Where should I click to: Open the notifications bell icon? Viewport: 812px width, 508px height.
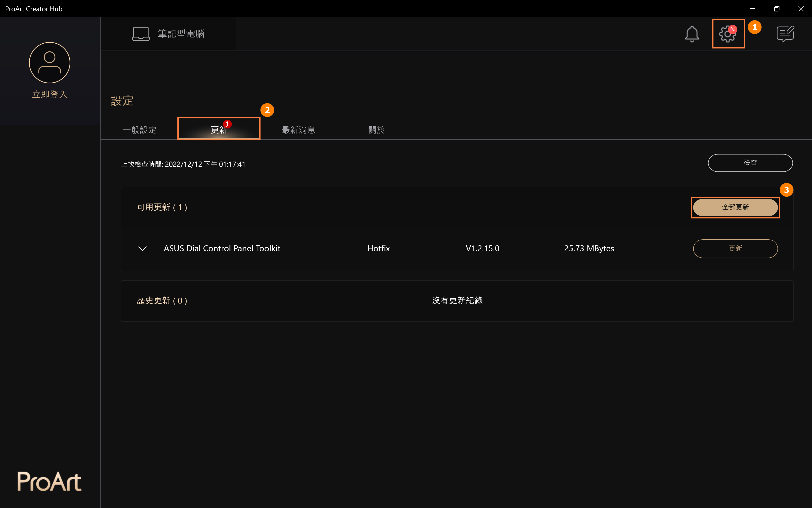pos(692,34)
